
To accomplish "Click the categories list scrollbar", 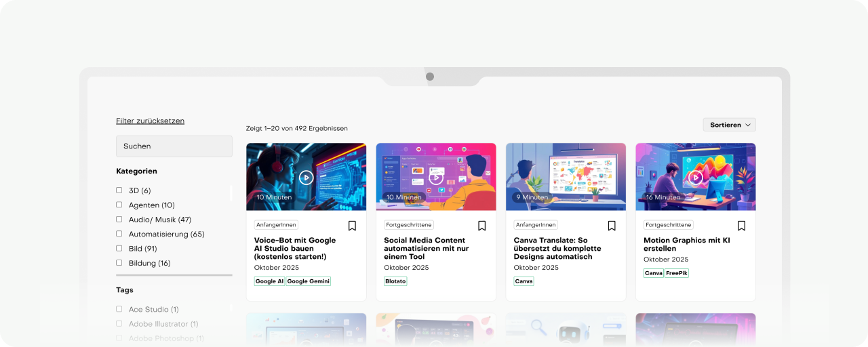I will (231, 194).
